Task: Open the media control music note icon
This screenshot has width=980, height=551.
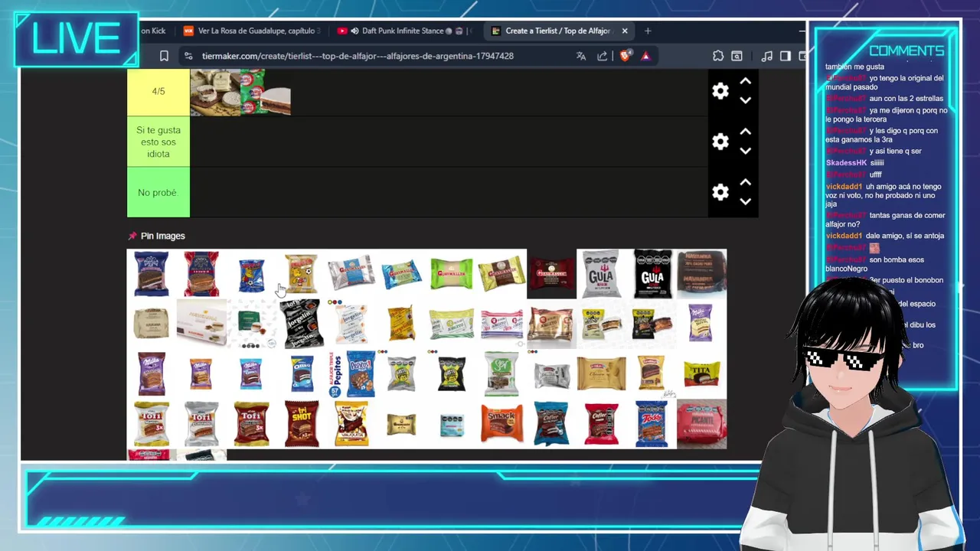Action: 766,56
